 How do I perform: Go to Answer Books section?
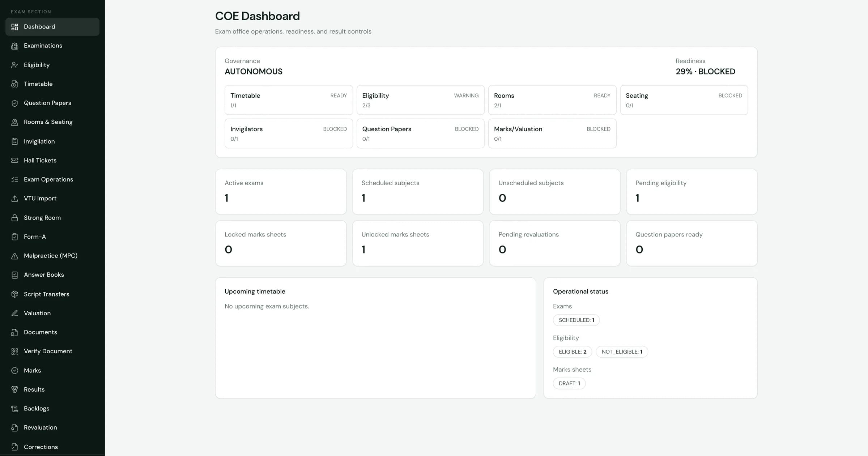[x=52, y=275]
